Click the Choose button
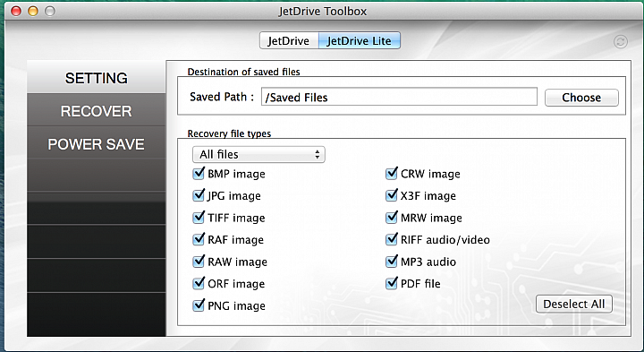The height and width of the screenshot is (352, 644). pyautogui.click(x=581, y=98)
